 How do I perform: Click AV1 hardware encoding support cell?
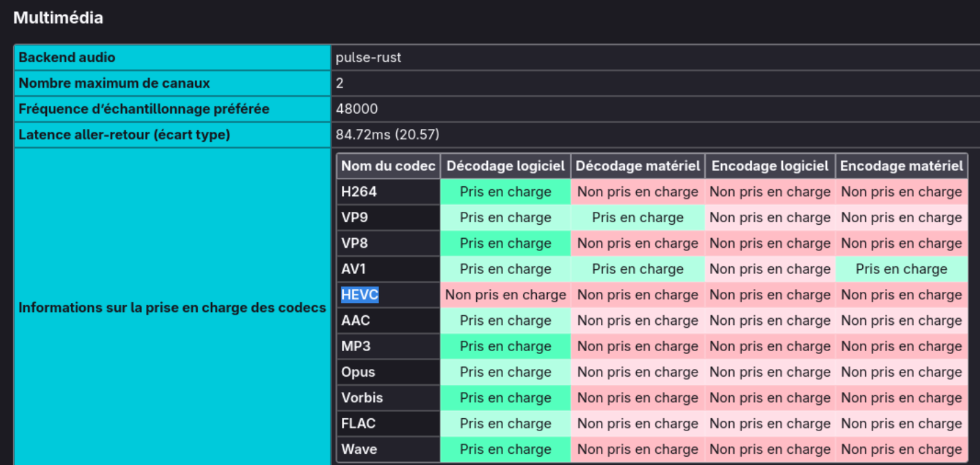click(x=901, y=269)
